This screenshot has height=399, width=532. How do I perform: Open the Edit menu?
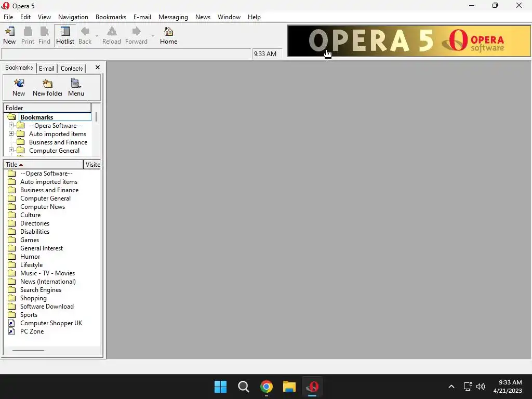pos(25,17)
